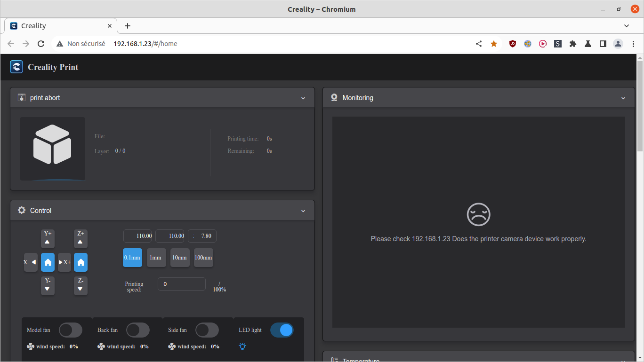Viewport: 644px width, 362px height.
Task: Move X+ with the right arrow
Action: point(64,262)
